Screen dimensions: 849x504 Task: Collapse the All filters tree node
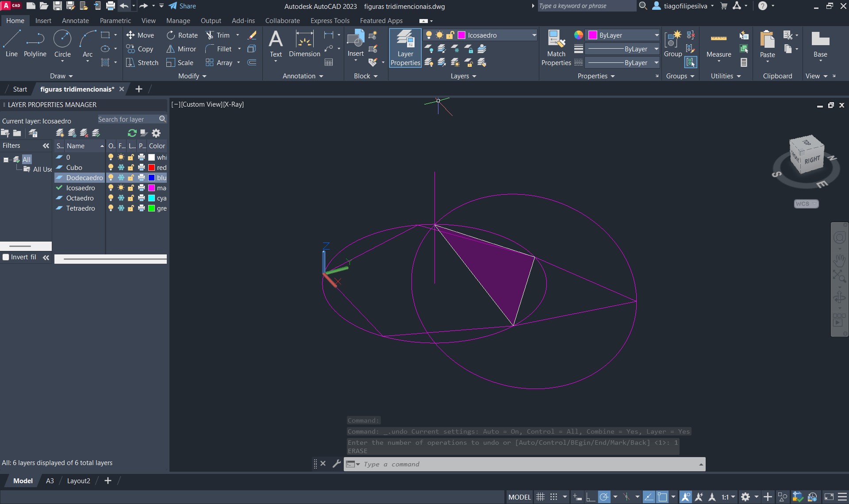point(6,160)
